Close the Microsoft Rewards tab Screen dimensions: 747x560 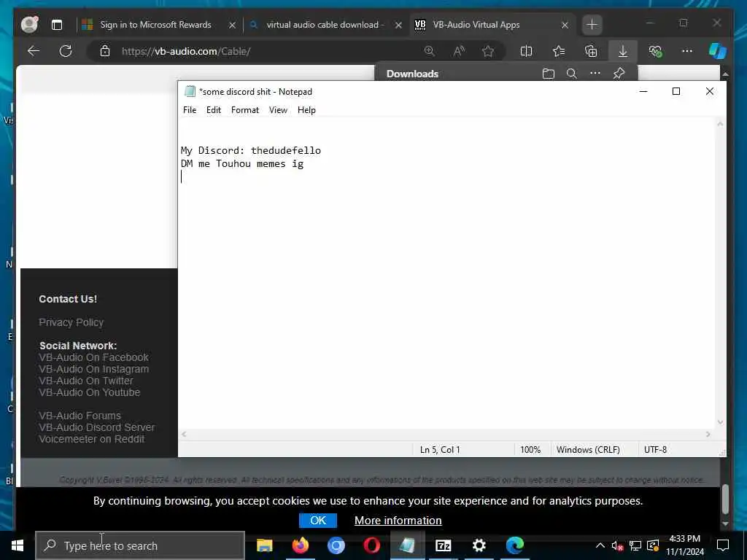point(232,25)
